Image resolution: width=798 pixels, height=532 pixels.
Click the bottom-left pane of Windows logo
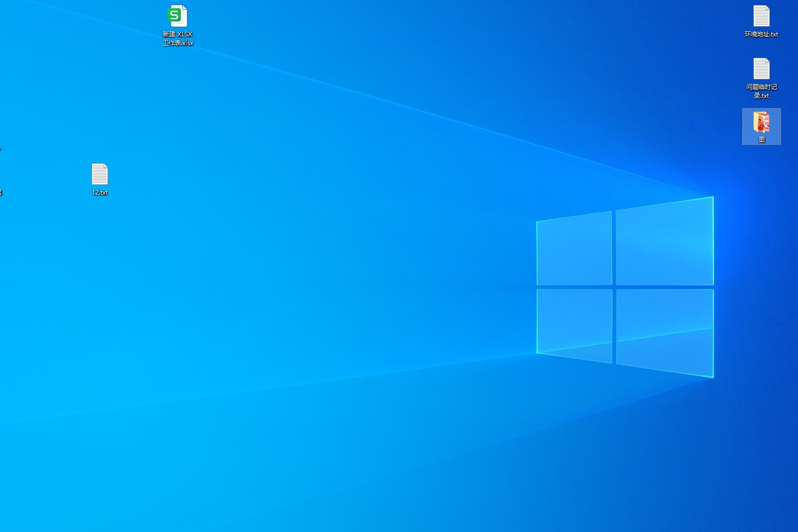coord(574,324)
